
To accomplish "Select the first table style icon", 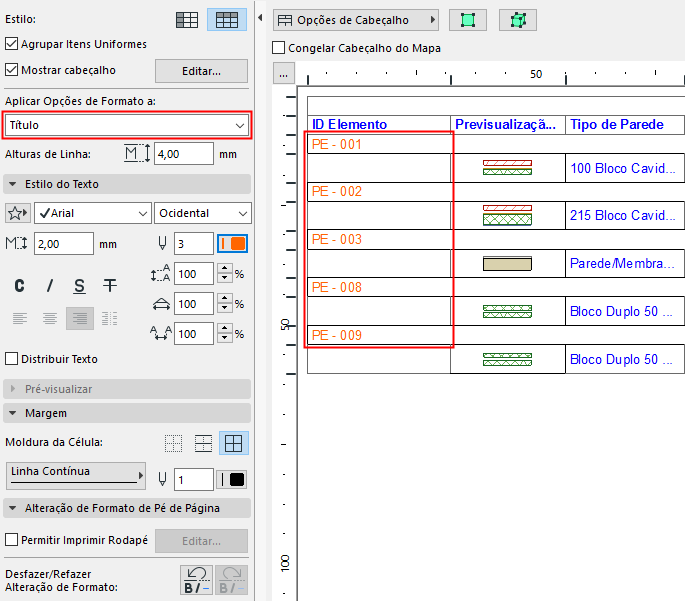I will (x=187, y=20).
